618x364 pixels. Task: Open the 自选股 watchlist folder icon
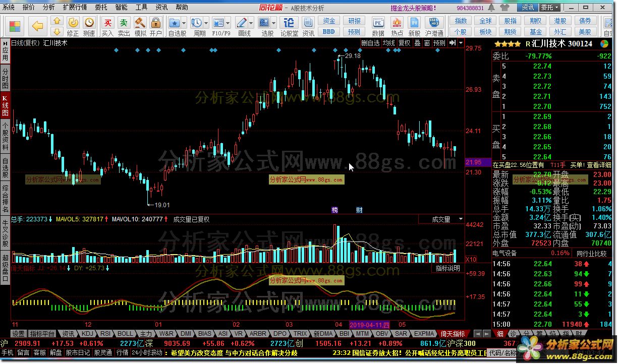[175, 23]
